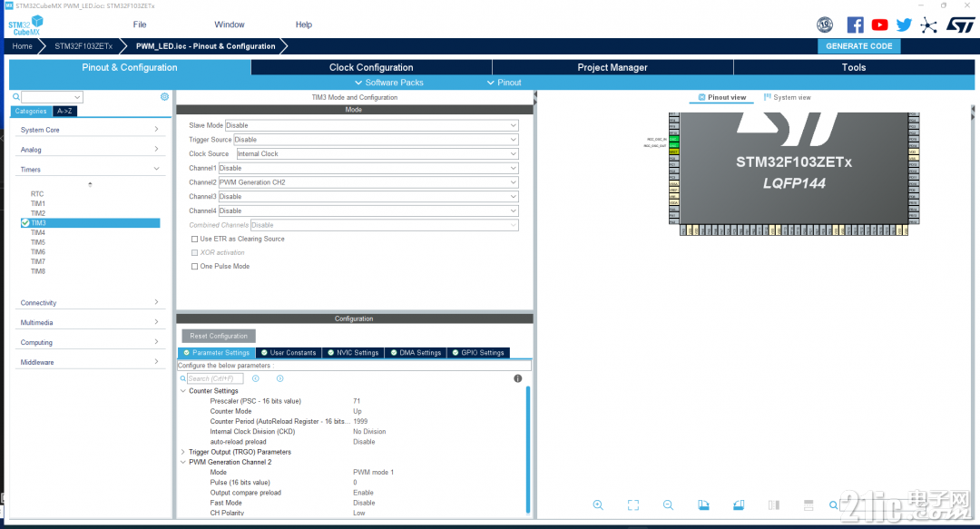Image resolution: width=980 pixels, height=529 pixels.
Task: Click the parameter search input field
Action: (215, 378)
